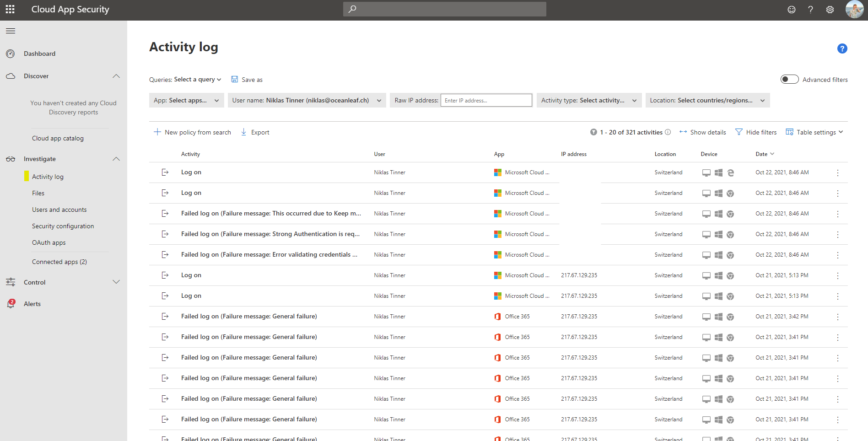
Task: Open the User name filter dropdown
Action: (x=307, y=100)
